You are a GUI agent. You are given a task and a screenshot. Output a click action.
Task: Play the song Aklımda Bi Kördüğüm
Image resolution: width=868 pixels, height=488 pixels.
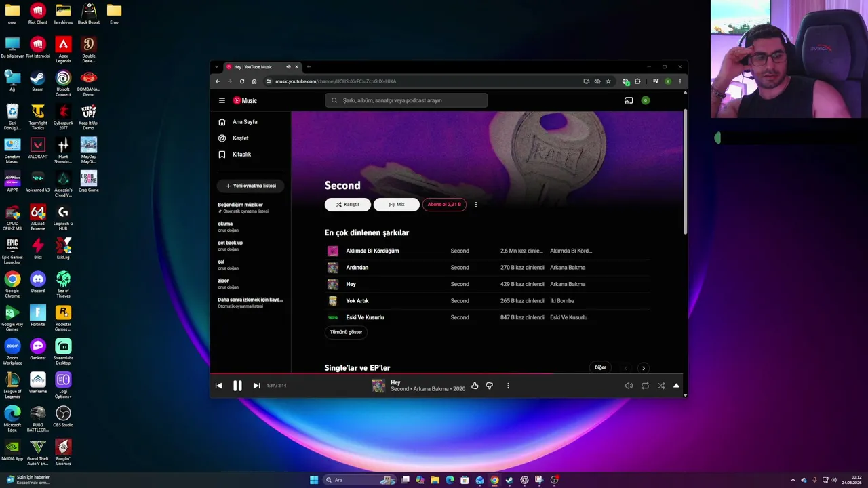372,251
